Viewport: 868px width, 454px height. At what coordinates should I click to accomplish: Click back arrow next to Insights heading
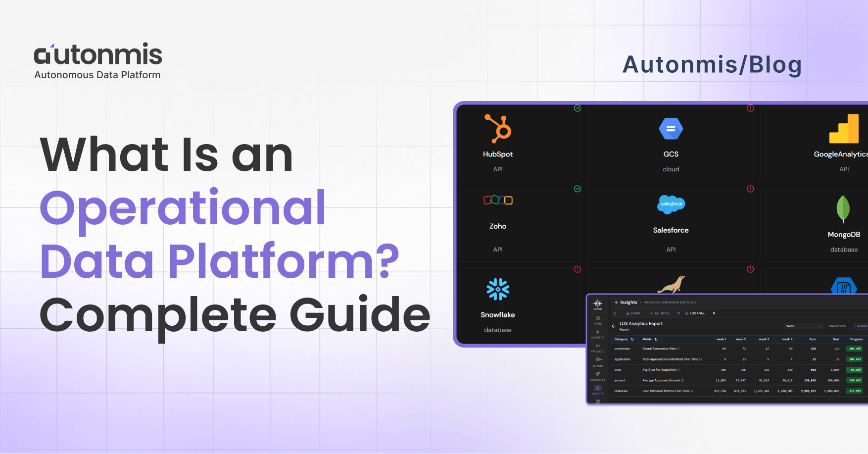(x=617, y=302)
